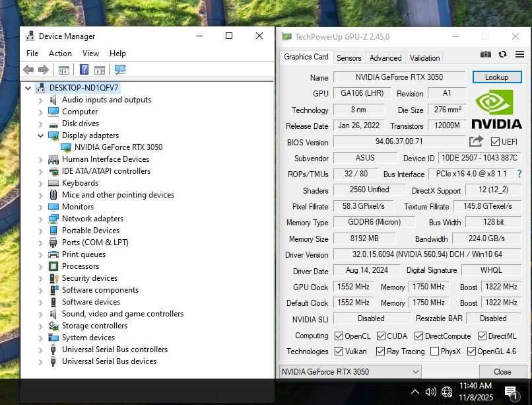532x405 pixels.
Task: Open the GPU-Z hamburger menu
Action: click(x=519, y=54)
